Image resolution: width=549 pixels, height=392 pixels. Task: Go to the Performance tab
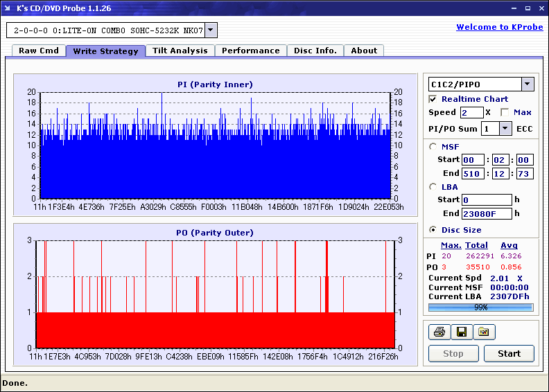coord(250,51)
